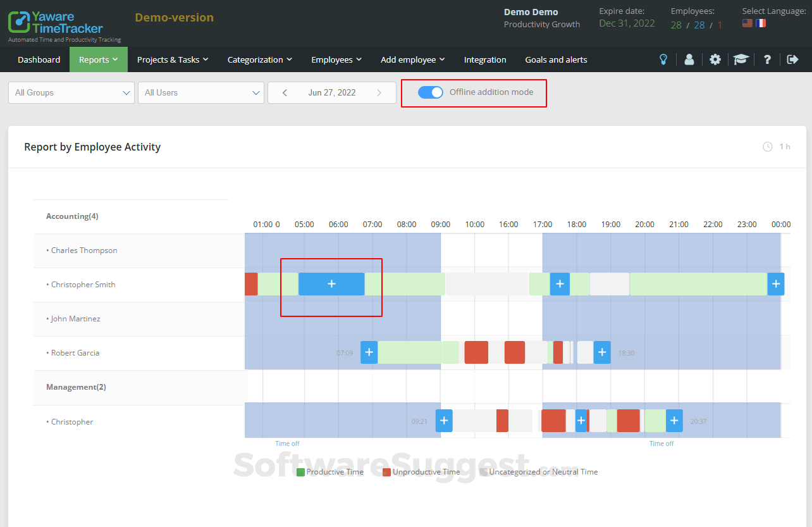
Task: Click the next date arrow
Action: tap(379, 92)
